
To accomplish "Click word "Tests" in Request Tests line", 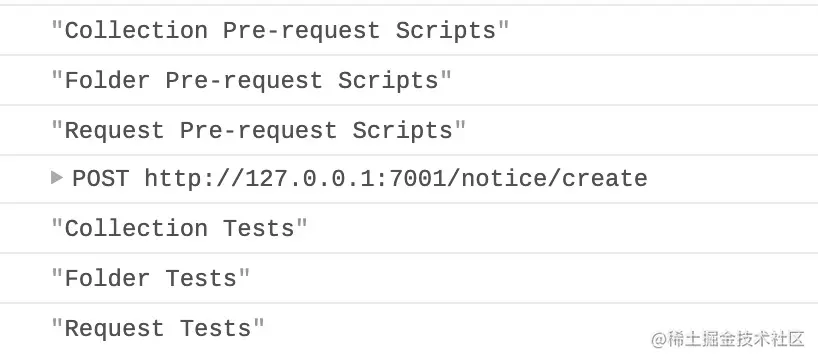I will [x=215, y=329].
